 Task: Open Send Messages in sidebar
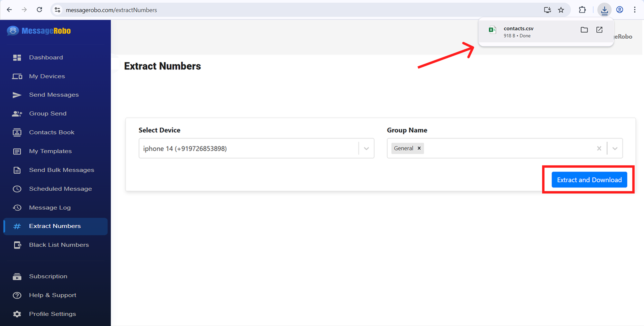click(x=54, y=95)
